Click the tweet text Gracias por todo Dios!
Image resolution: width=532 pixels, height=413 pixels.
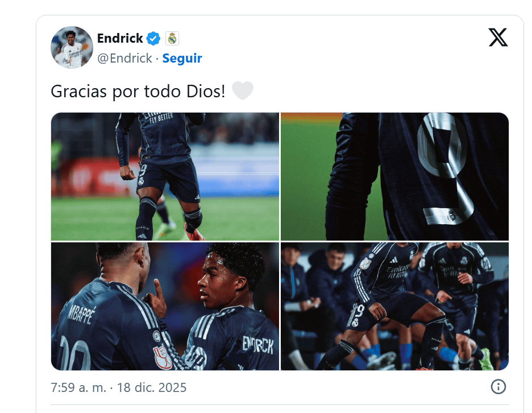[x=138, y=91]
